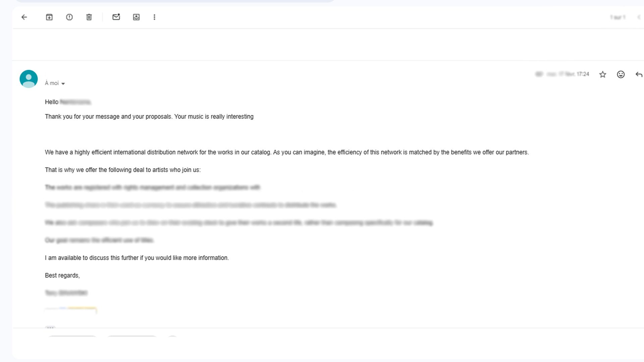Image resolution: width=644 pixels, height=362 pixels.
Task: Delete the open email with the trash icon
Action: [89, 17]
